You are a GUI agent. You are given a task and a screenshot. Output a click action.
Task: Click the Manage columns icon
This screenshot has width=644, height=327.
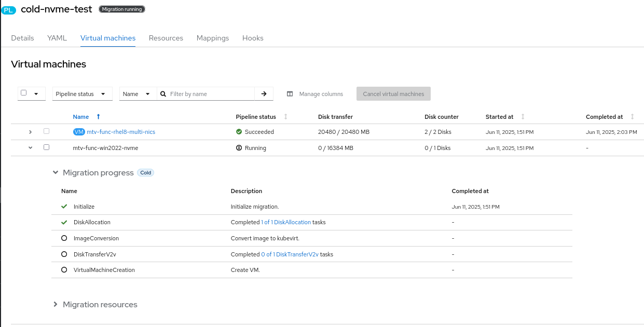290,94
